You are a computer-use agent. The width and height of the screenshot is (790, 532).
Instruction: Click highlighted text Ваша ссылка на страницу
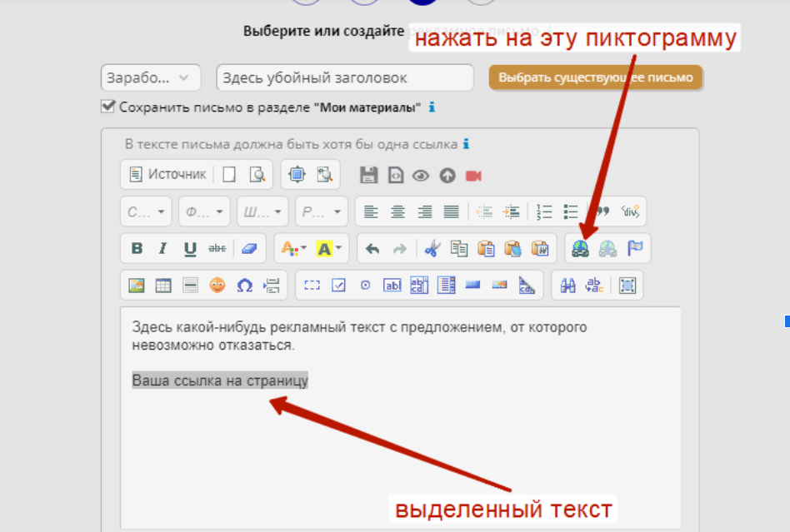[x=220, y=381]
